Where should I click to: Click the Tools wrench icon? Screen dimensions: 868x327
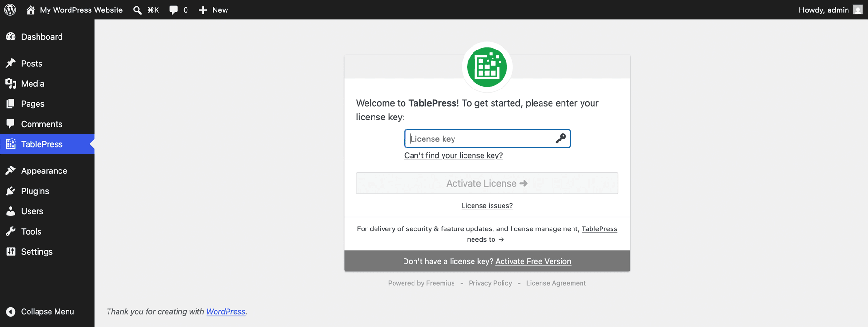[10, 231]
